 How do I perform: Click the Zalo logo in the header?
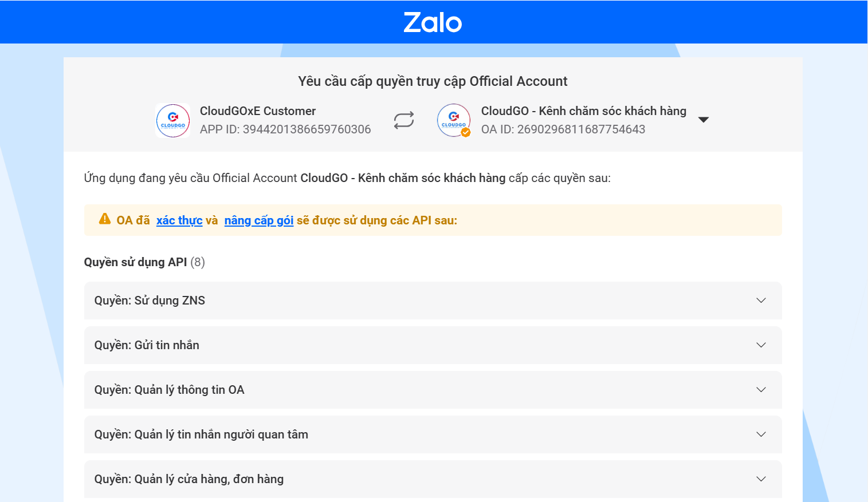433,22
